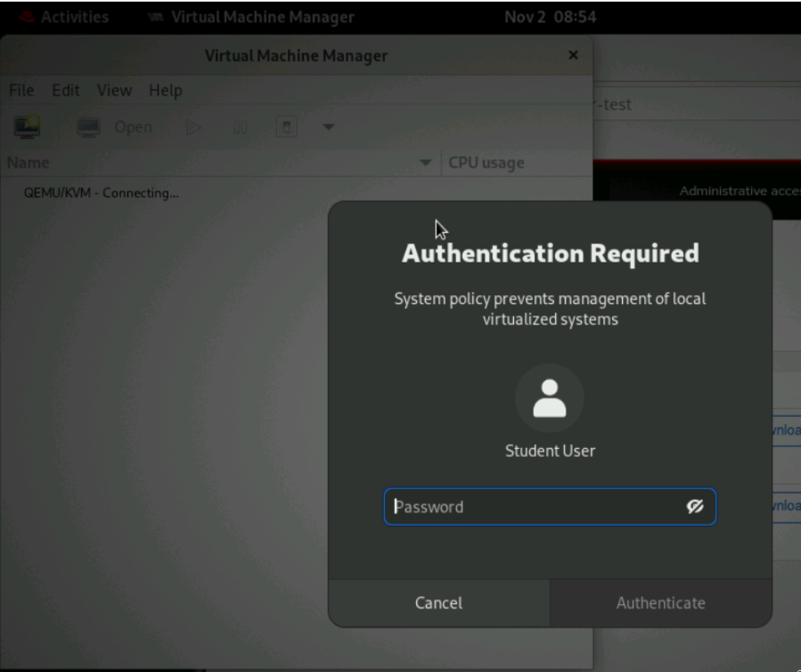Image resolution: width=801 pixels, height=672 pixels.
Task: Focus the Password input field
Action: click(x=549, y=507)
